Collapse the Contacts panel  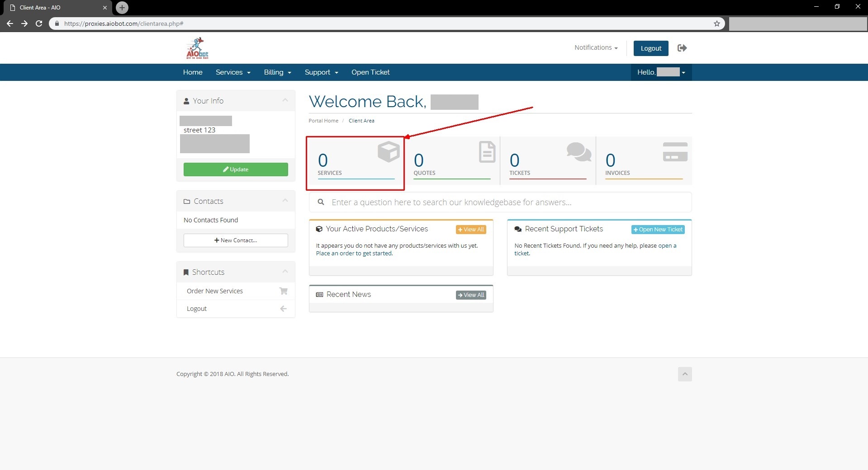click(285, 201)
